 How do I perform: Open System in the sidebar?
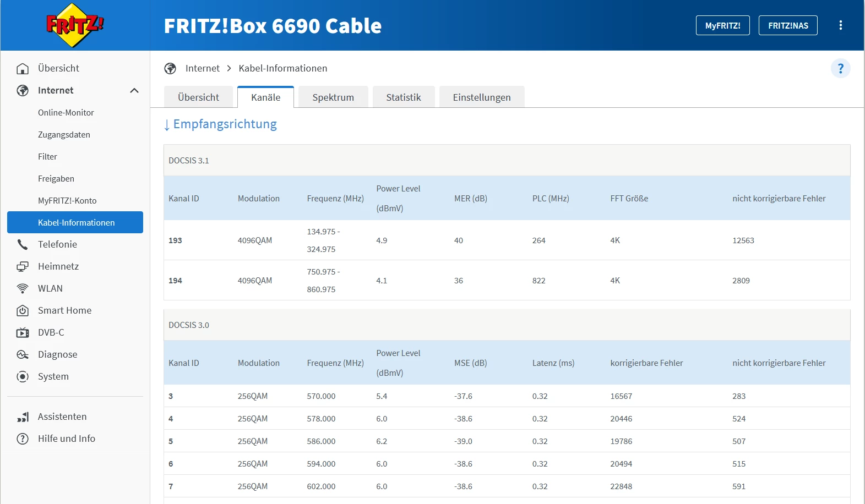click(x=53, y=376)
